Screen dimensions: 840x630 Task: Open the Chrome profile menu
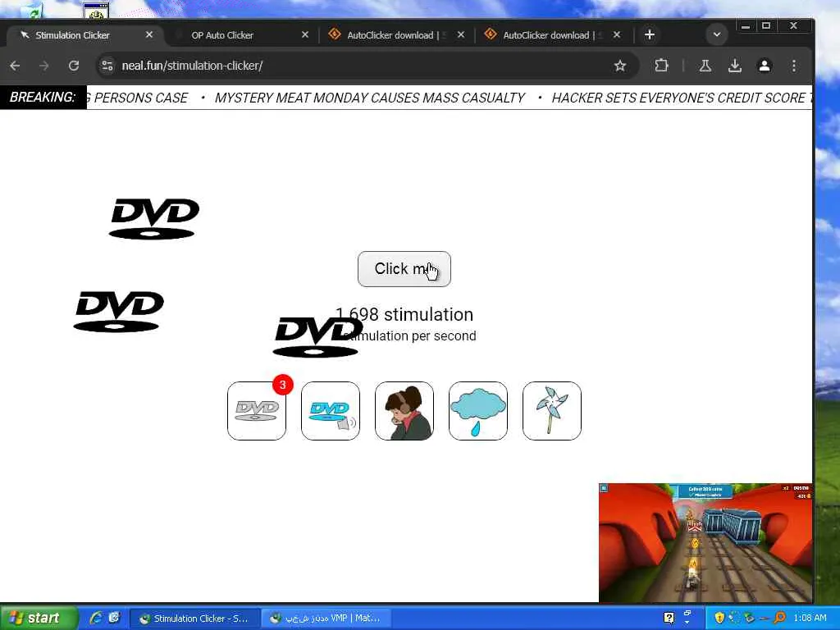765,66
